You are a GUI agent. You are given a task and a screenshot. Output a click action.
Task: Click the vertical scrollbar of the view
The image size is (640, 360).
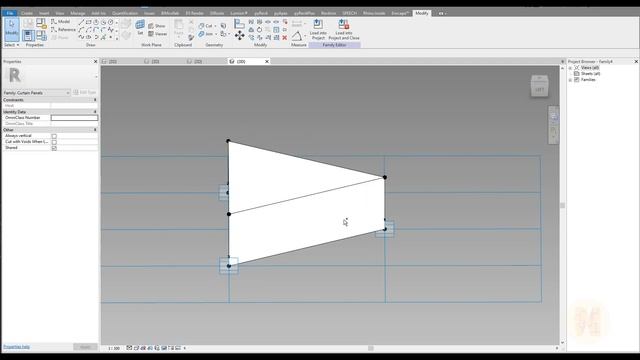point(562,204)
